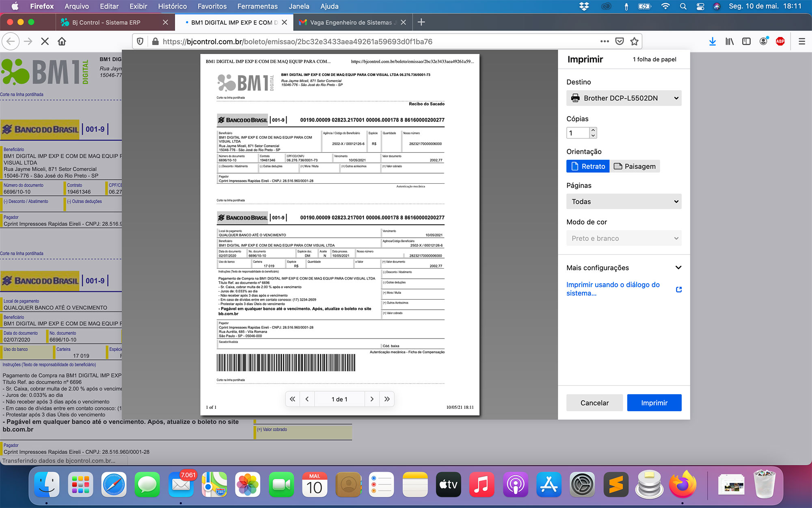Click the Cópias number input field

coord(578,133)
